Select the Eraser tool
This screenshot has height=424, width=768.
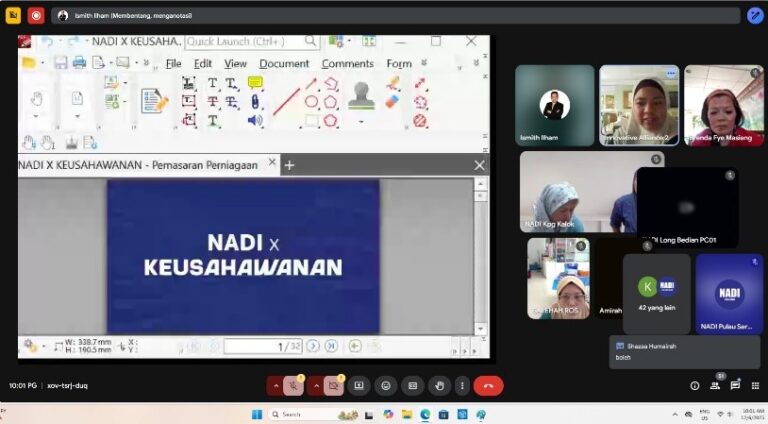[x=393, y=102]
